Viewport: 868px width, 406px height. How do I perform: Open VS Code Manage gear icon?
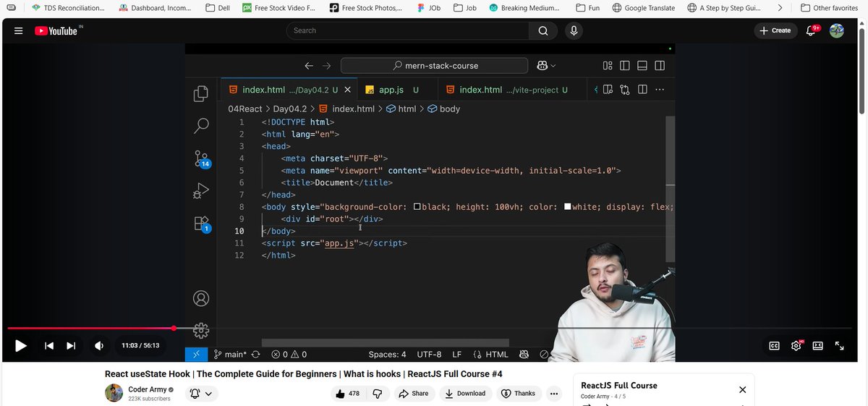(x=201, y=331)
